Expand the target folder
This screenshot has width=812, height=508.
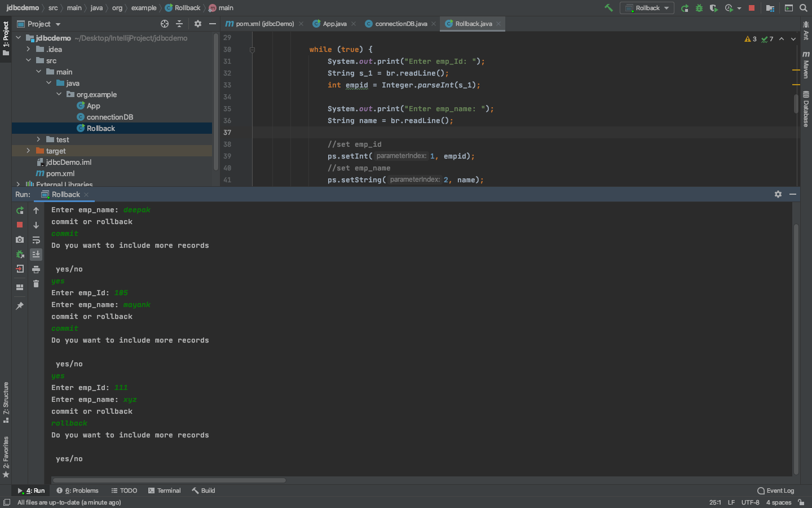point(28,151)
